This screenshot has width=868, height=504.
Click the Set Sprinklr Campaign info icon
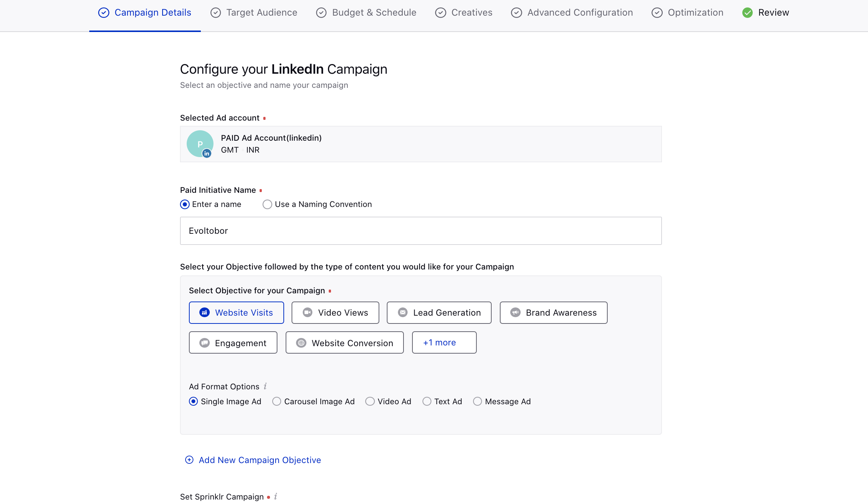(x=276, y=496)
